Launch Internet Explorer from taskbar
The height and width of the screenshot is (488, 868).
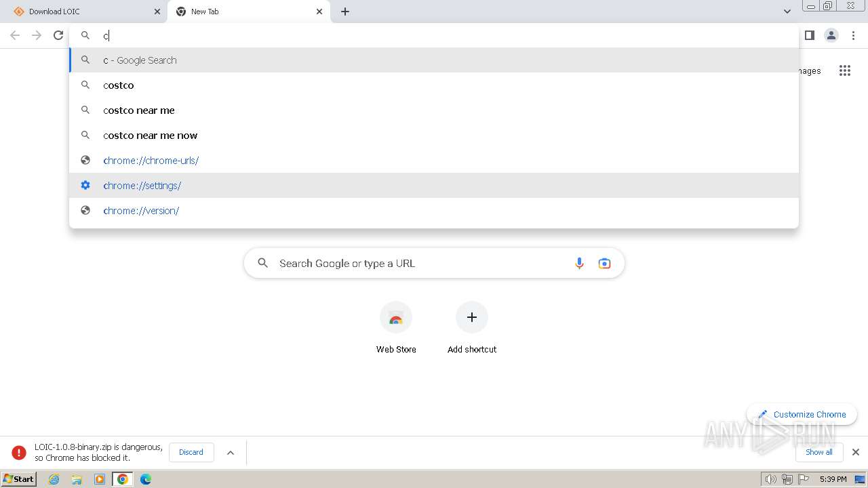click(54, 479)
